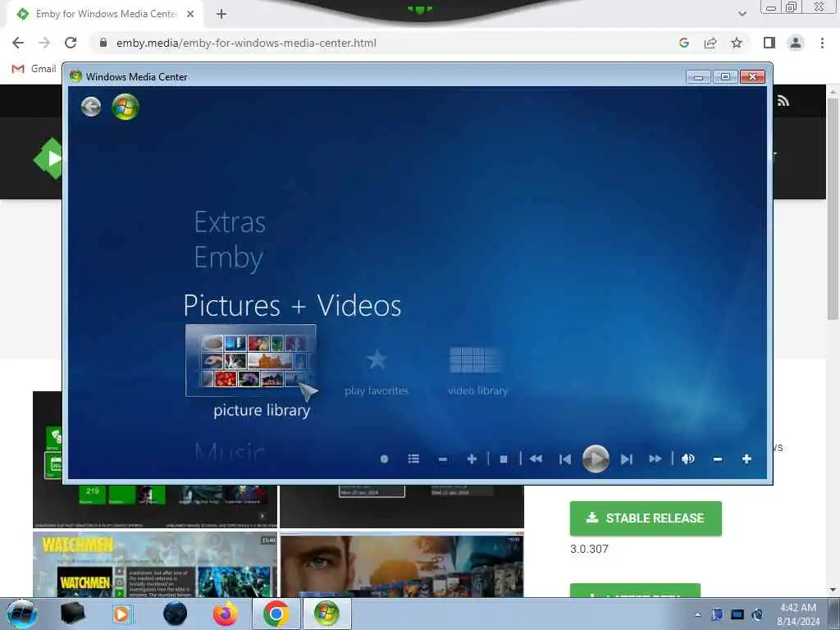Close the Emby for Windows Media Center tab
This screenshot has width=840, height=630.
pos(190,14)
